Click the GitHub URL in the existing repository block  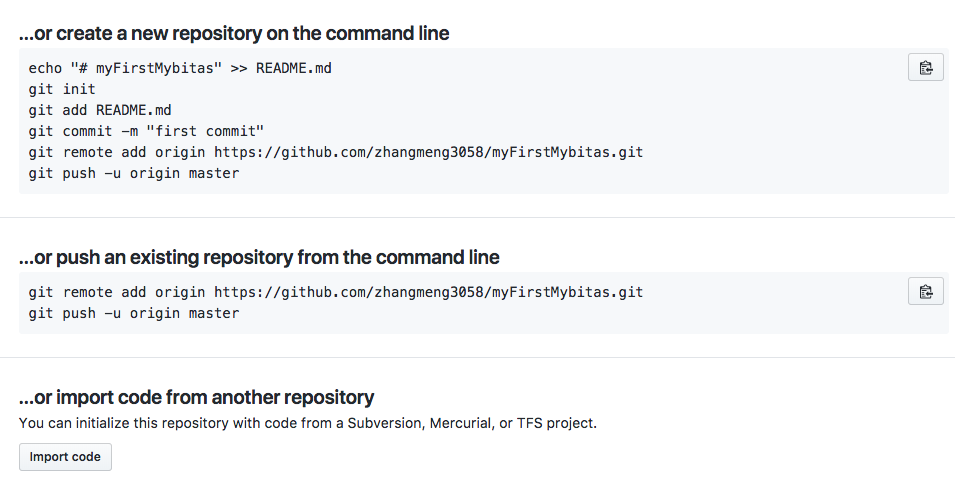[x=429, y=292]
